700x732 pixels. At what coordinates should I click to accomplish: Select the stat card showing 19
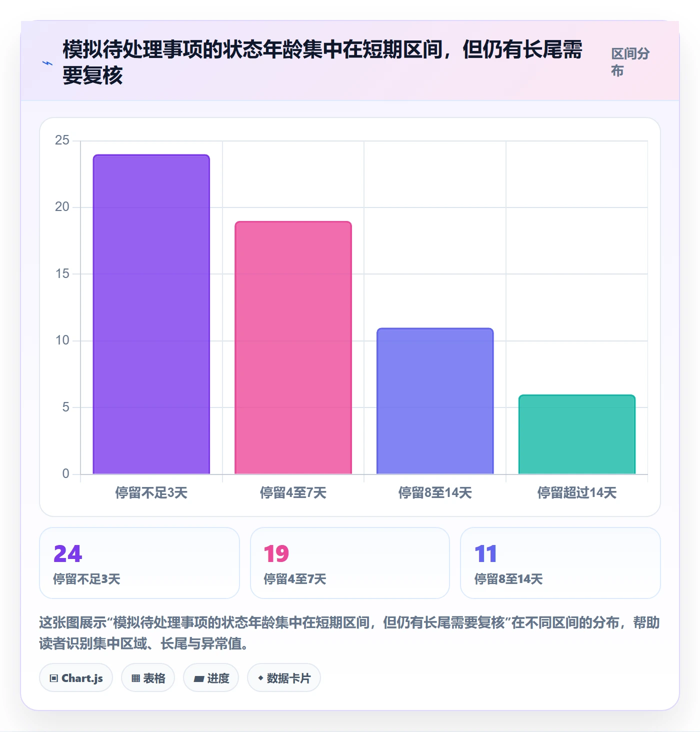point(350,563)
